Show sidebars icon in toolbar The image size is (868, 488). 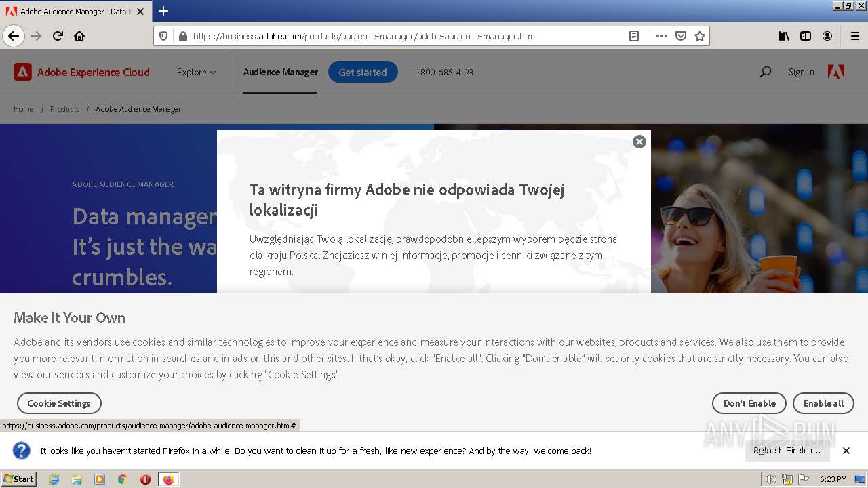[806, 36]
